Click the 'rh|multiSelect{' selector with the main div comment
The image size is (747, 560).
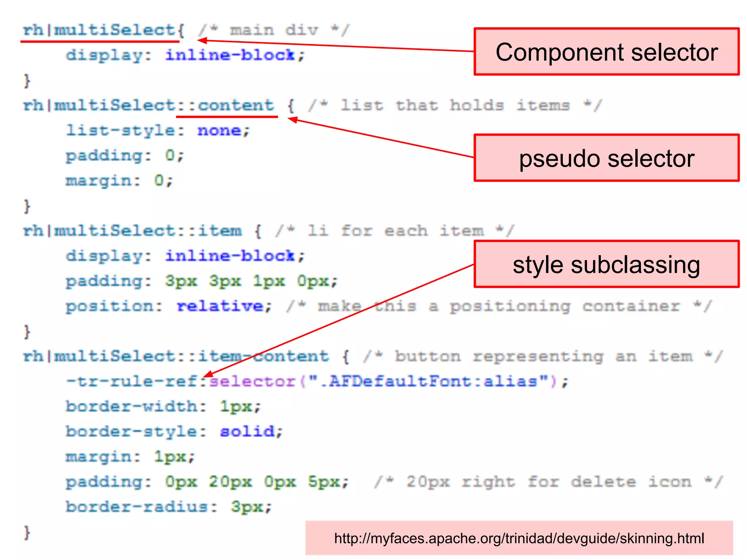click(x=104, y=31)
